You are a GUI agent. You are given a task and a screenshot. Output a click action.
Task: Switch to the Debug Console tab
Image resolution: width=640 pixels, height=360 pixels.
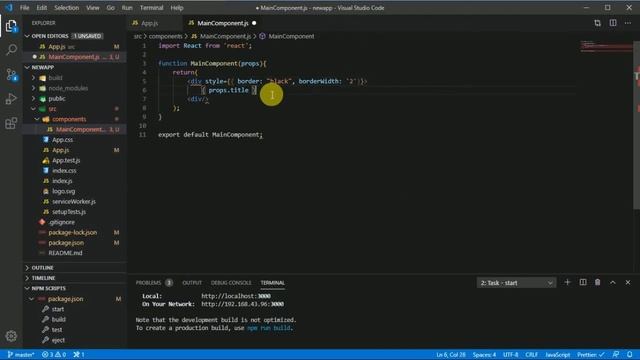click(x=231, y=282)
